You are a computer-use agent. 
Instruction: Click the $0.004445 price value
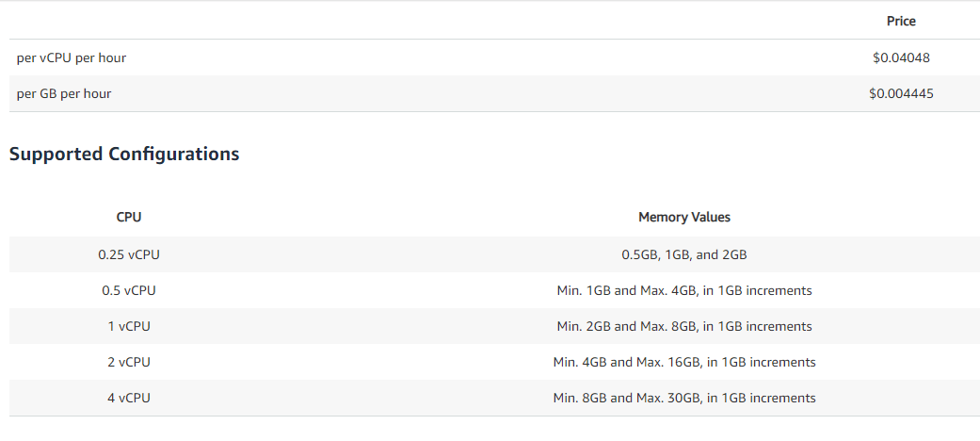click(901, 94)
